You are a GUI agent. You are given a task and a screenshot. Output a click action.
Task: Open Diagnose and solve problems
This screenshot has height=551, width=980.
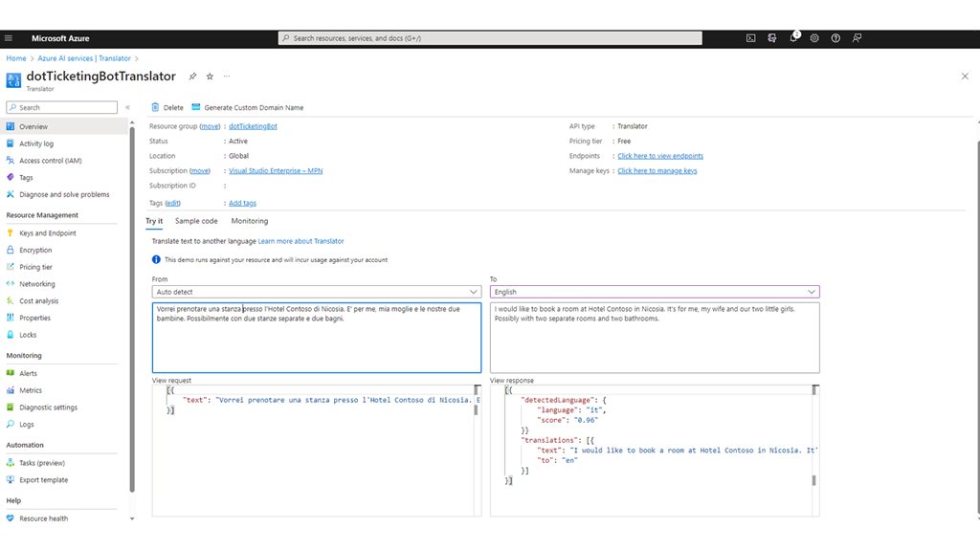click(65, 194)
